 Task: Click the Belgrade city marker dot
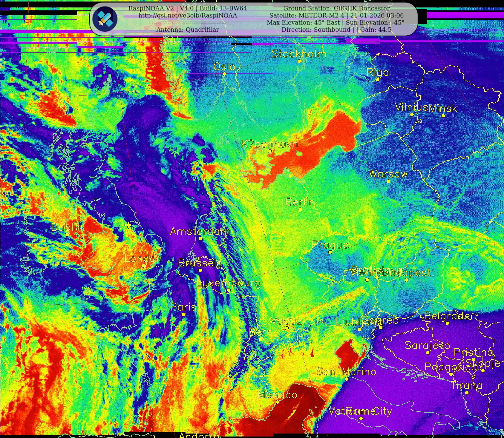tap(447, 323)
